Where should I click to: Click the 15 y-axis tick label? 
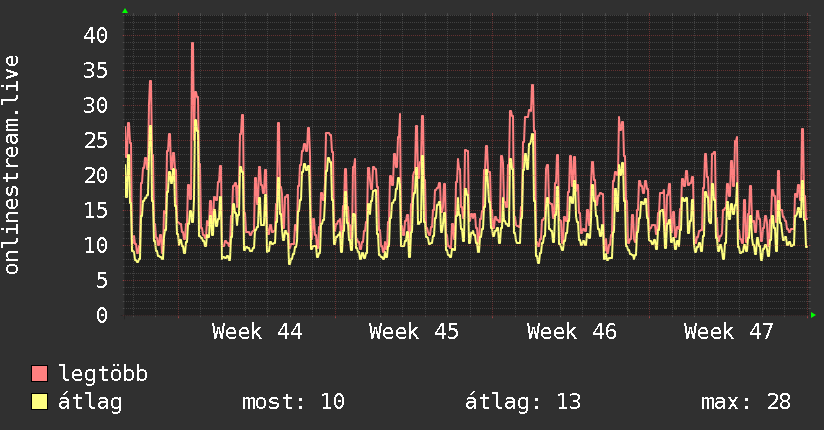[96, 210]
